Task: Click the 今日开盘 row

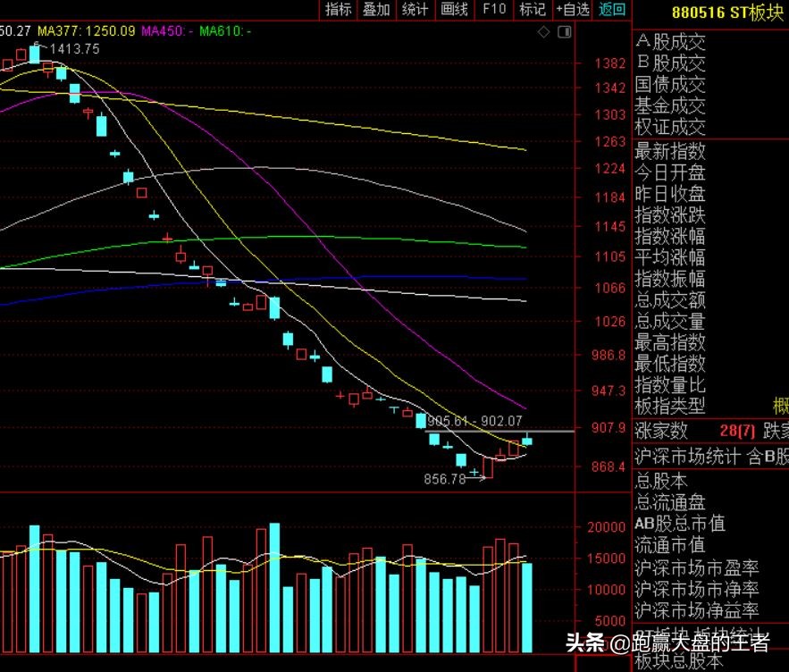Action: [x=670, y=172]
